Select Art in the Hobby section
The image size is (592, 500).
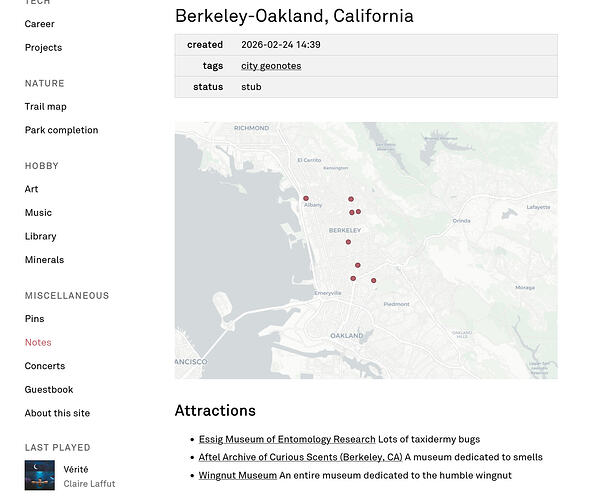click(31, 189)
